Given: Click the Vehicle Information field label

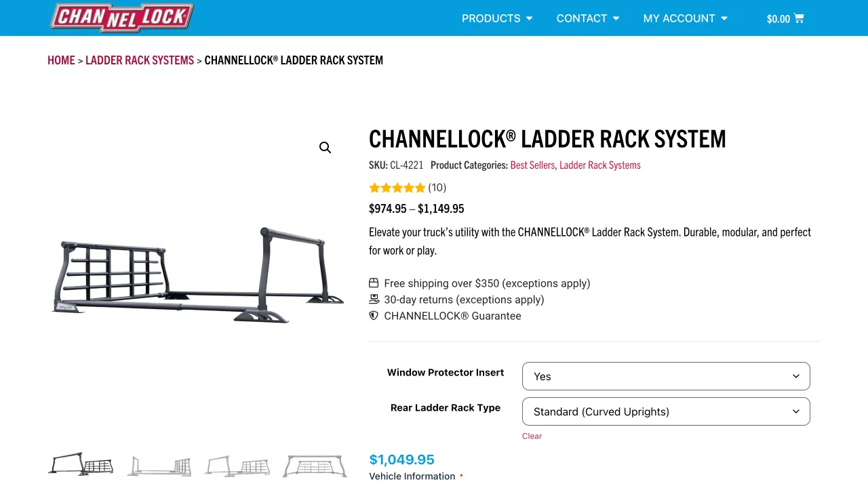Looking at the screenshot, I should point(412,476).
